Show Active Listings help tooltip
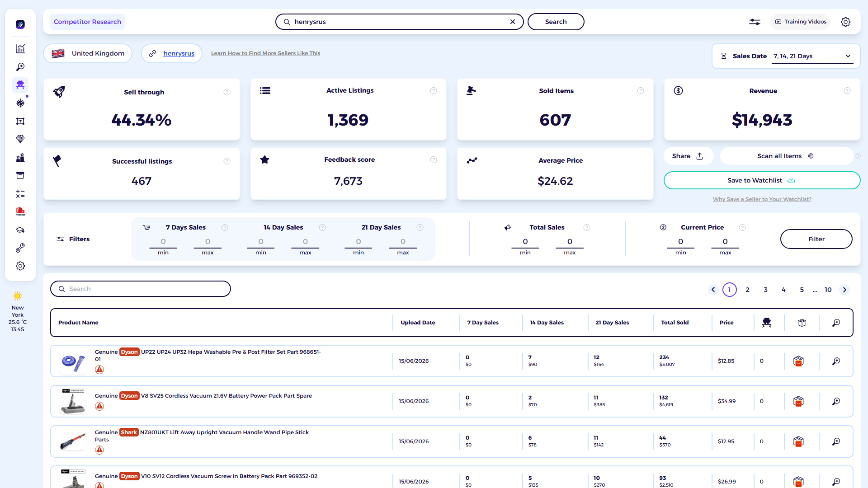 click(x=434, y=91)
